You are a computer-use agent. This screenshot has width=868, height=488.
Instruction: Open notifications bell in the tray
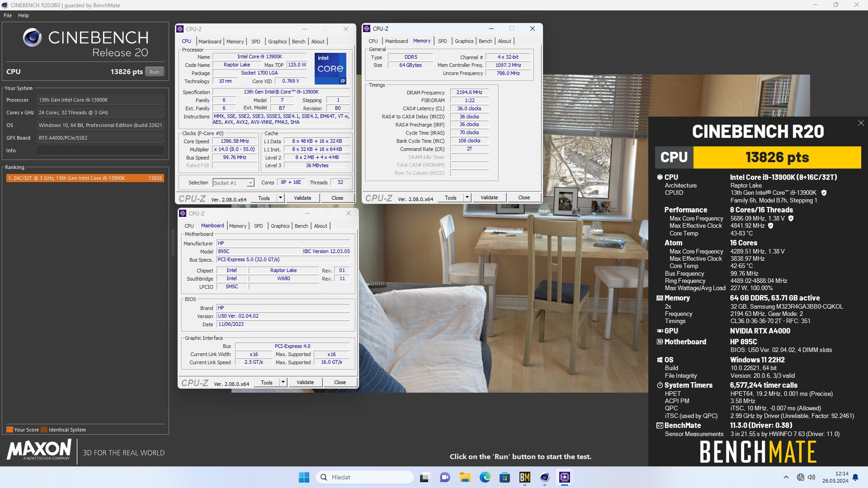[855, 477]
